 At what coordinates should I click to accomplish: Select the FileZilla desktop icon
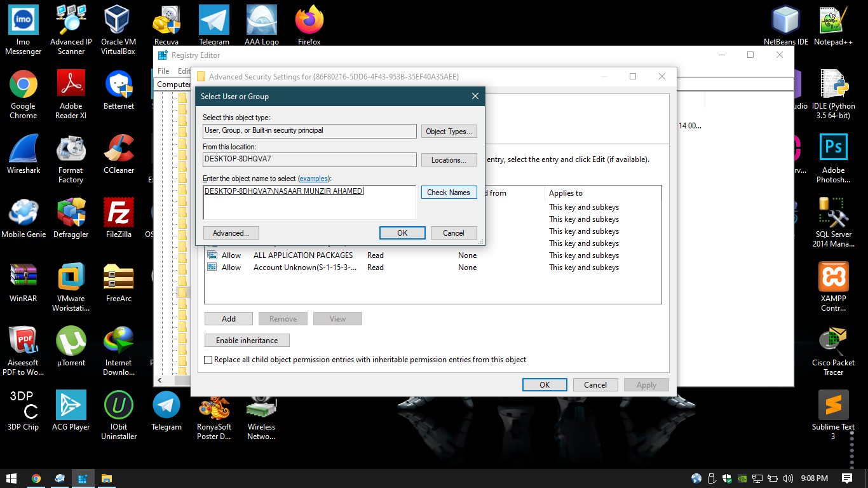(x=119, y=219)
